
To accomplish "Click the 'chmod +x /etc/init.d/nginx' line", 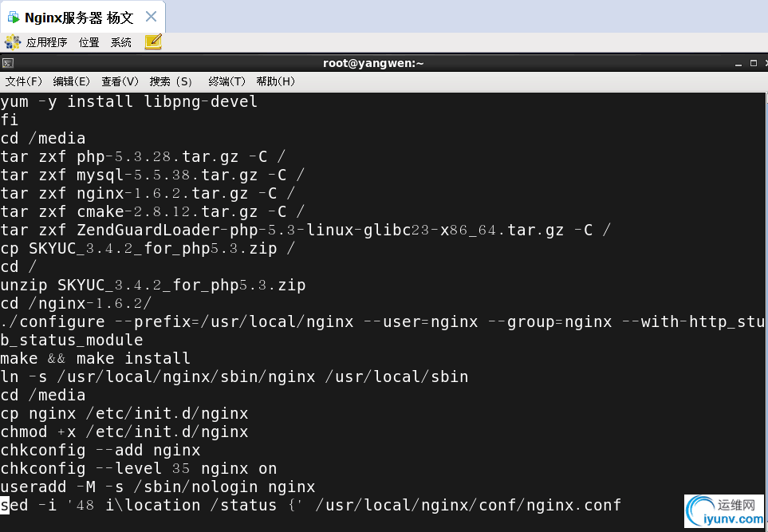I will [x=124, y=432].
